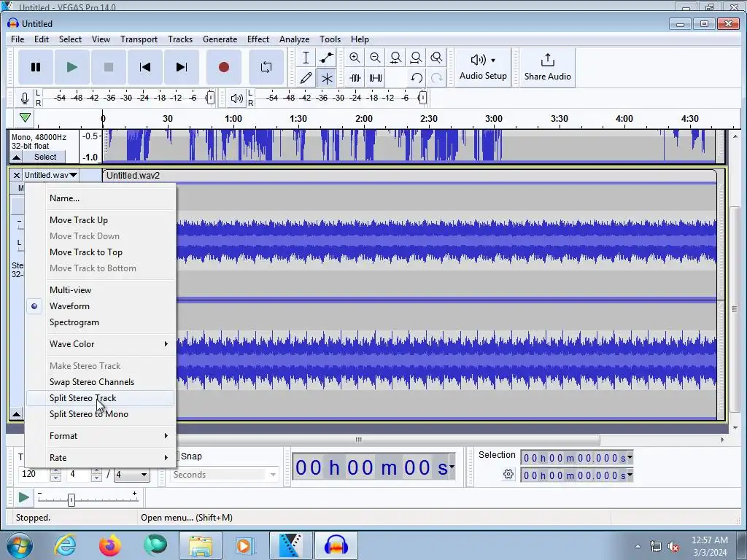Expand the Rate submenu
Screen dimensions: 747x560
(101, 458)
